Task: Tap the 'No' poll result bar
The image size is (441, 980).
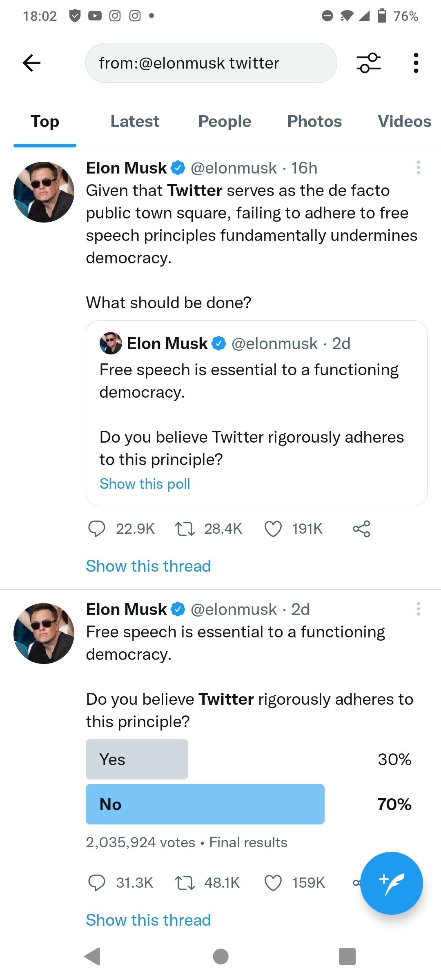Action: click(x=205, y=804)
